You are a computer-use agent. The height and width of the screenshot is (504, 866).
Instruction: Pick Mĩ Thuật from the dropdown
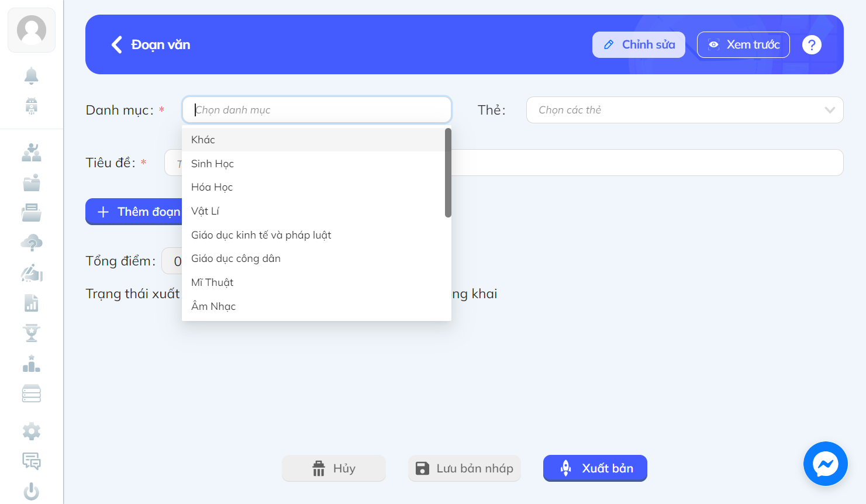(313, 282)
